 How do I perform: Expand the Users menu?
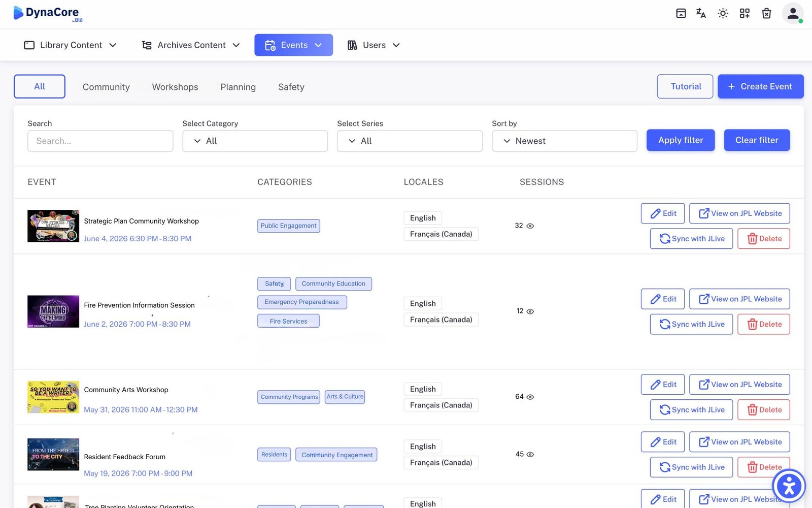pos(374,45)
